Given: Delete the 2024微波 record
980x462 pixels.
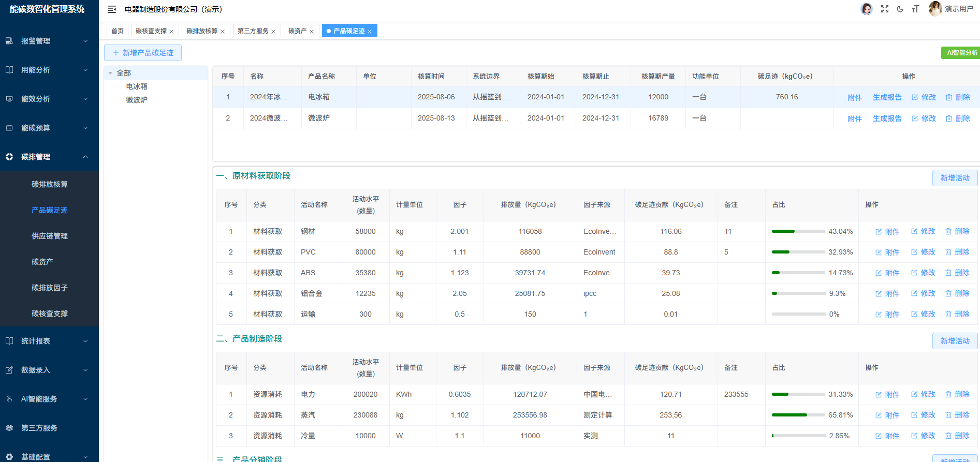Looking at the screenshot, I should tap(958, 118).
